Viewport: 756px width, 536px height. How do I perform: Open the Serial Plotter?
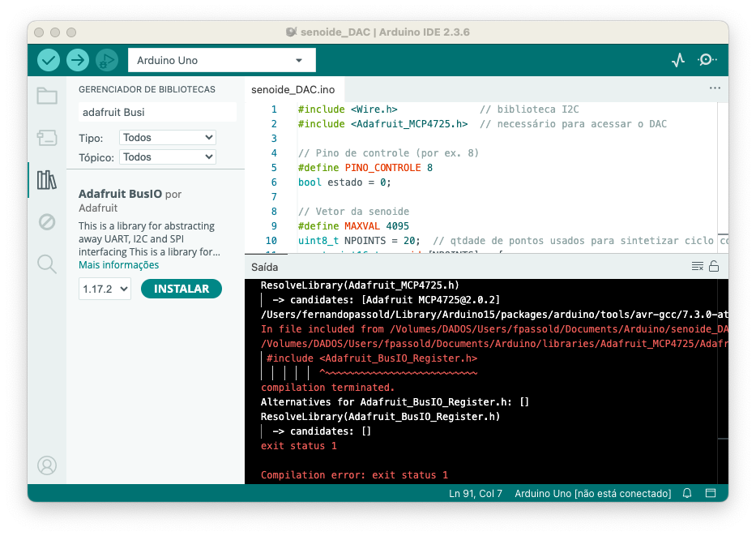point(678,60)
